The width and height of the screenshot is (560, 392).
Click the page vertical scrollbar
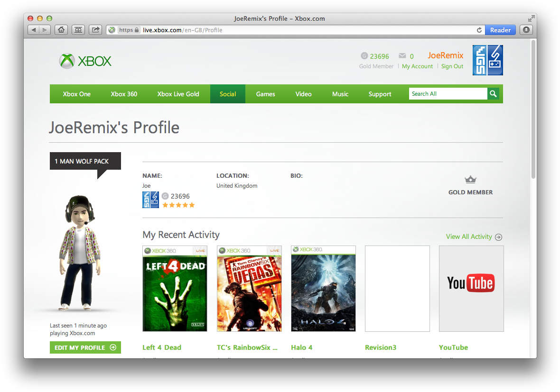coord(533,109)
